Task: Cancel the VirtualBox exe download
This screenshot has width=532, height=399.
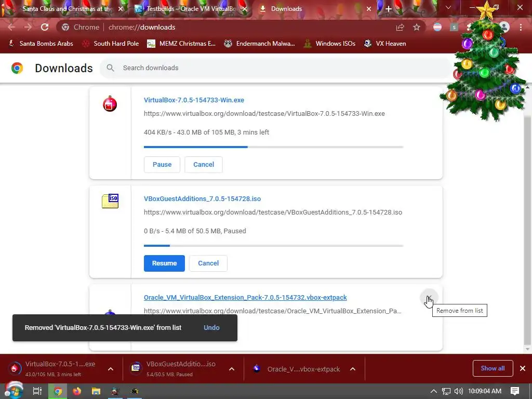Action: tap(204, 165)
